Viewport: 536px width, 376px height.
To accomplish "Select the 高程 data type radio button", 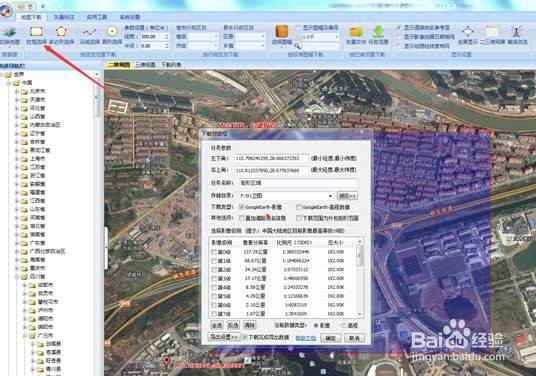I will click(344, 325).
